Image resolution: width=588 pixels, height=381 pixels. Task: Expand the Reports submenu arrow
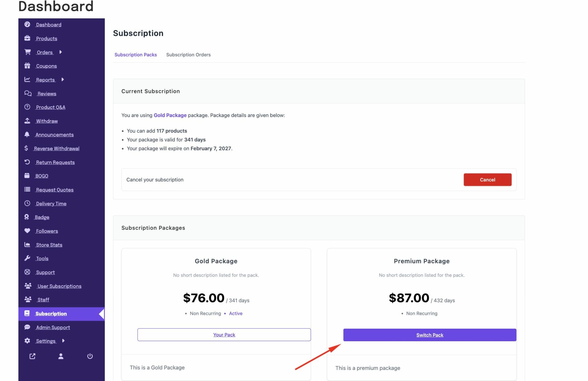62,80
